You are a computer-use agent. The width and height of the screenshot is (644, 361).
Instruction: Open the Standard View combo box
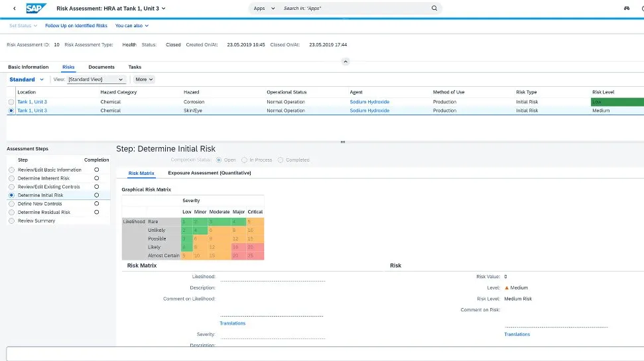click(96, 79)
